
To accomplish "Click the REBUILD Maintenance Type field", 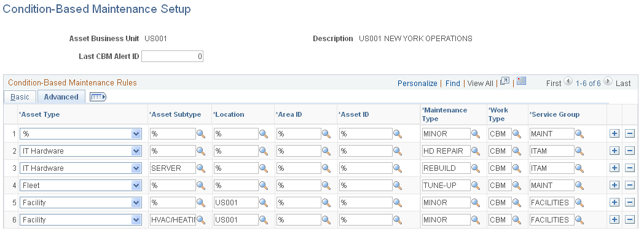I will pos(446,168).
